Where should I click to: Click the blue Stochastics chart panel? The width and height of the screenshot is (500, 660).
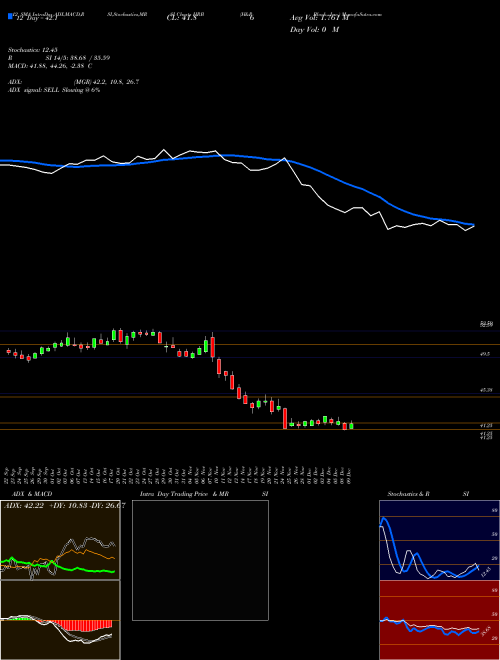439,540
